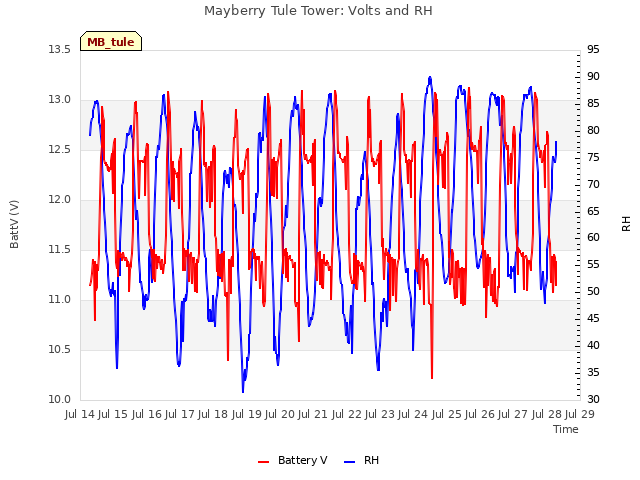Click the Jul 27 date label
The height and width of the screenshot is (480, 640).
pos(513,414)
